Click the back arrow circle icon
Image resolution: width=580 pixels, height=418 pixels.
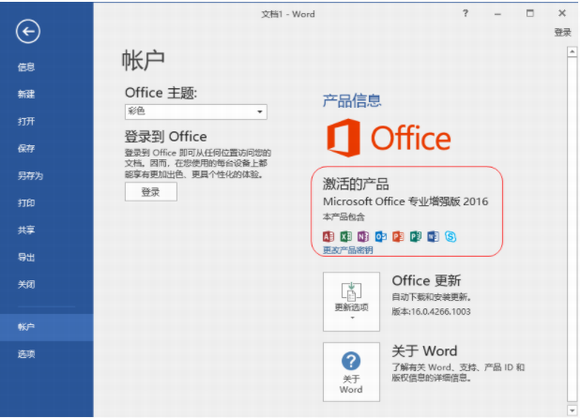coord(28,31)
